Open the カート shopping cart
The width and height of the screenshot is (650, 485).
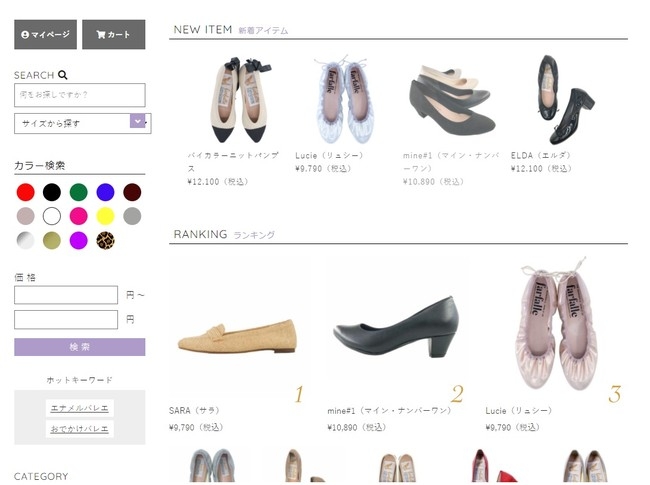113,35
